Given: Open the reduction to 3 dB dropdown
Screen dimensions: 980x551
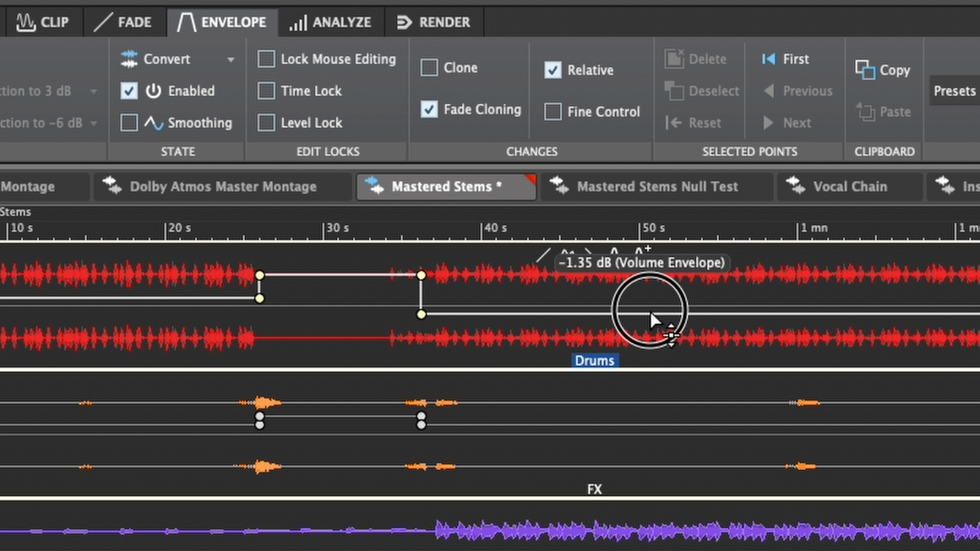Looking at the screenshot, I should click(93, 91).
